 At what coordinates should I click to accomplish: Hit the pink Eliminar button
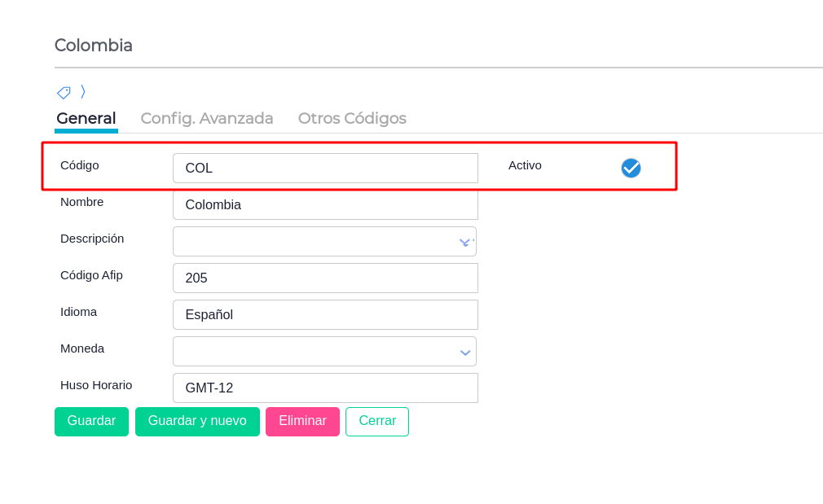[302, 421]
